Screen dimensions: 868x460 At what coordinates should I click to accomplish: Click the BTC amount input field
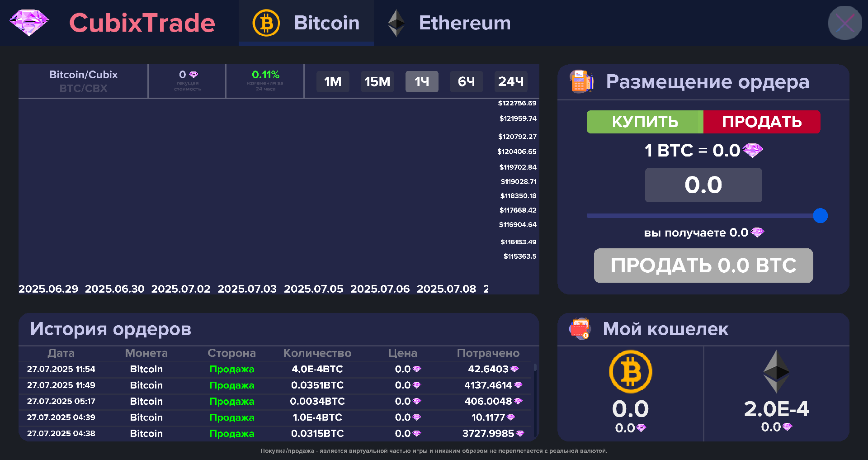point(703,185)
